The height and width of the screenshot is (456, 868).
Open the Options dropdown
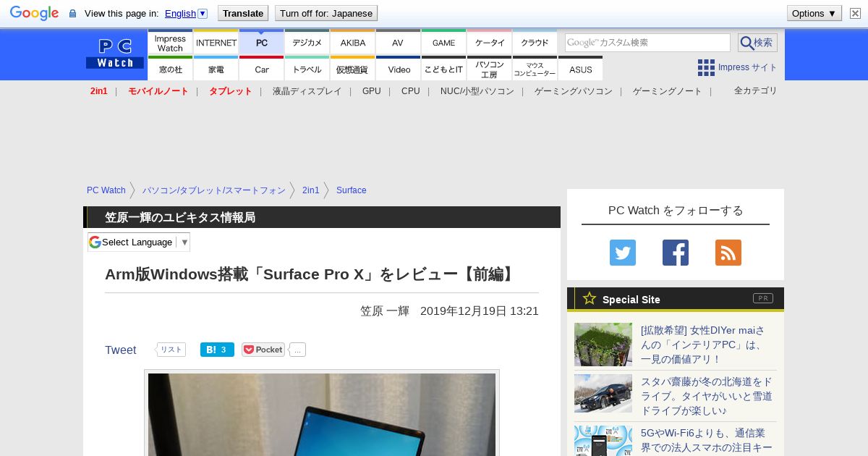pyautogui.click(x=814, y=13)
